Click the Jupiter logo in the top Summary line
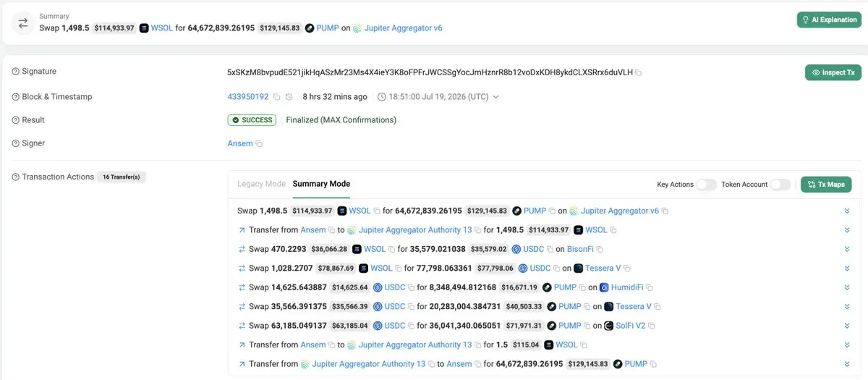This screenshot has width=868, height=380. tap(357, 28)
